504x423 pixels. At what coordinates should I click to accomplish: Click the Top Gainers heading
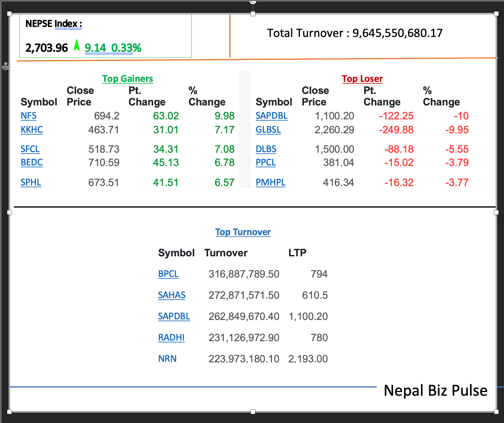click(x=128, y=79)
